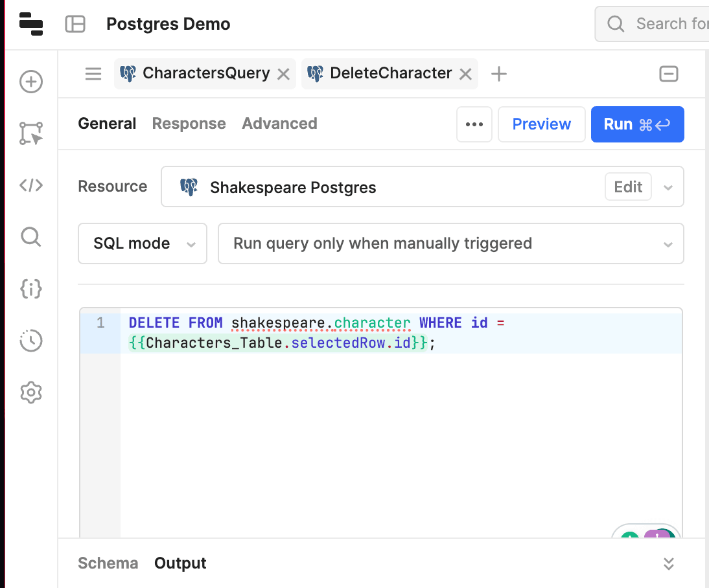Run the DeleteCharacter query
Viewport: 709px width, 588px height.
click(637, 124)
